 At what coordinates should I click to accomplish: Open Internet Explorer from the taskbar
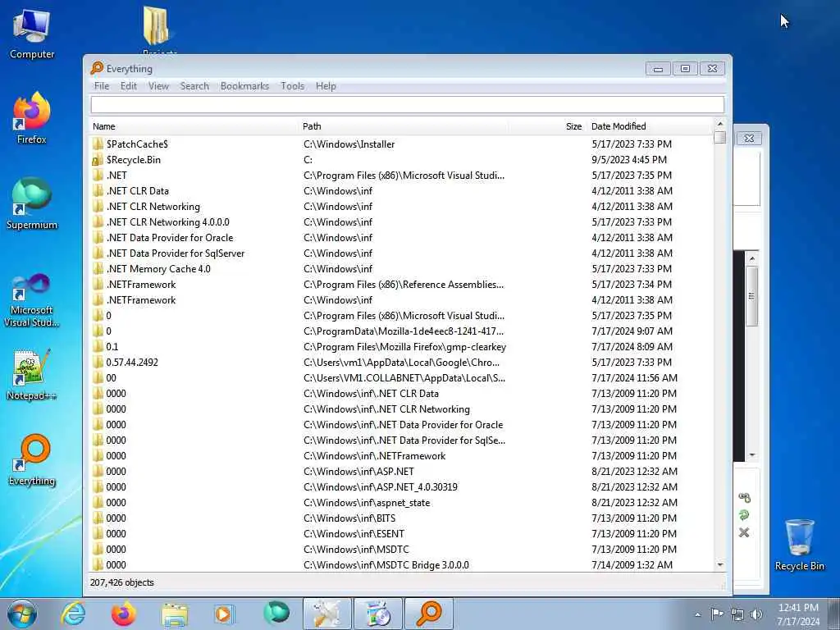(x=72, y=614)
